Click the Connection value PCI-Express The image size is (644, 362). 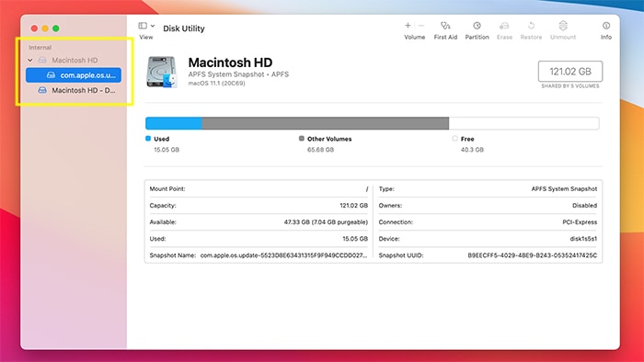coord(580,222)
